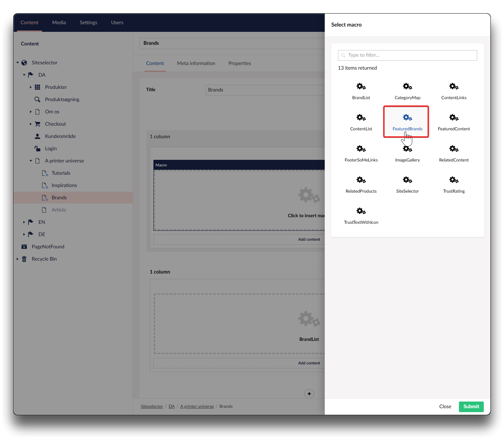Pick the TrustRating macro icon
Image resolution: width=504 pixels, height=439 pixels.
pyautogui.click(x=454, y=180)
